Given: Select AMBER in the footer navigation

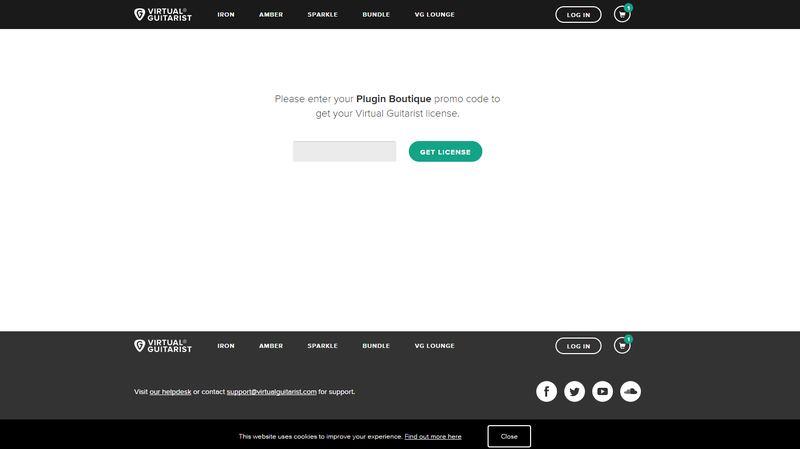Looking at the screenshot, I should [271, 345].
